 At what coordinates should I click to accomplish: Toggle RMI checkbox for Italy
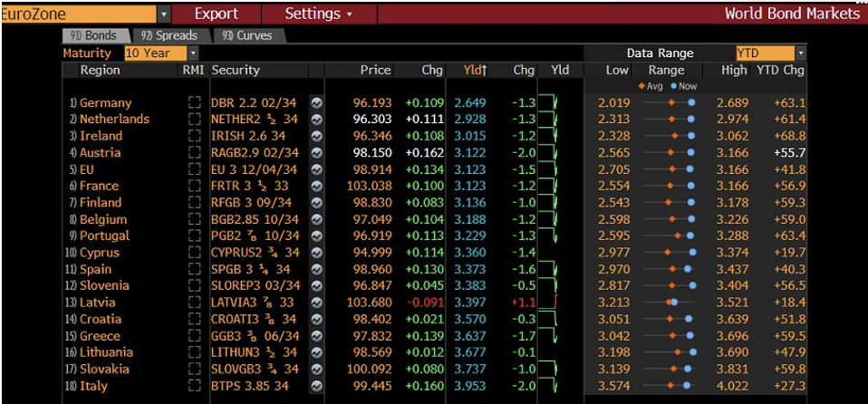194,386
